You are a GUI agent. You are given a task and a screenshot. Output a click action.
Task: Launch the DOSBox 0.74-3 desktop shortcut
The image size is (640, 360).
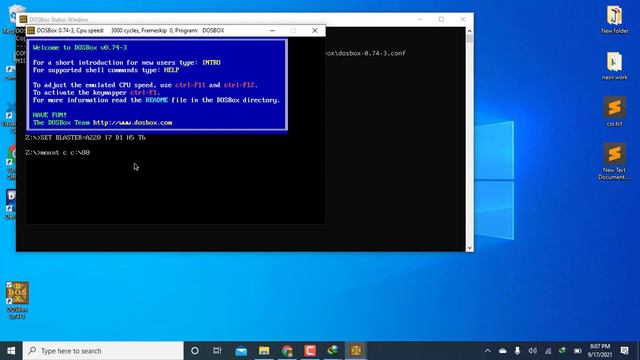pos(17,300)
